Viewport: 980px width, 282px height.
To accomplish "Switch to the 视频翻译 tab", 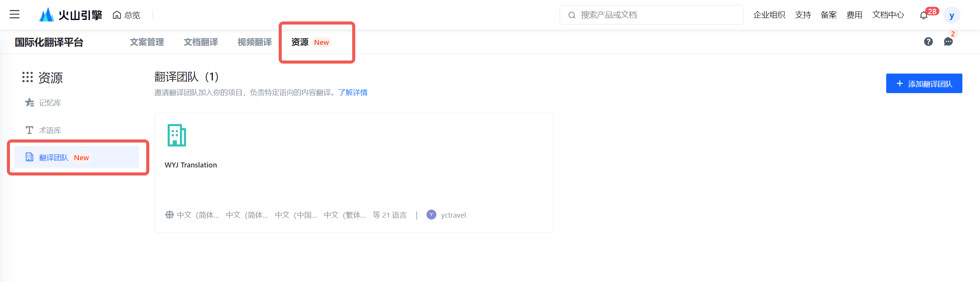I will (x=255, y=42).
